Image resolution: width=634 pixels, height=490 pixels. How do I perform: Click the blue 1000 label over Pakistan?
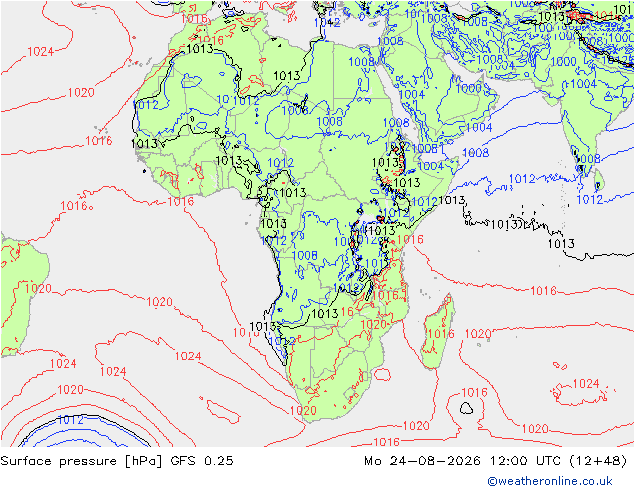point(563,62)
